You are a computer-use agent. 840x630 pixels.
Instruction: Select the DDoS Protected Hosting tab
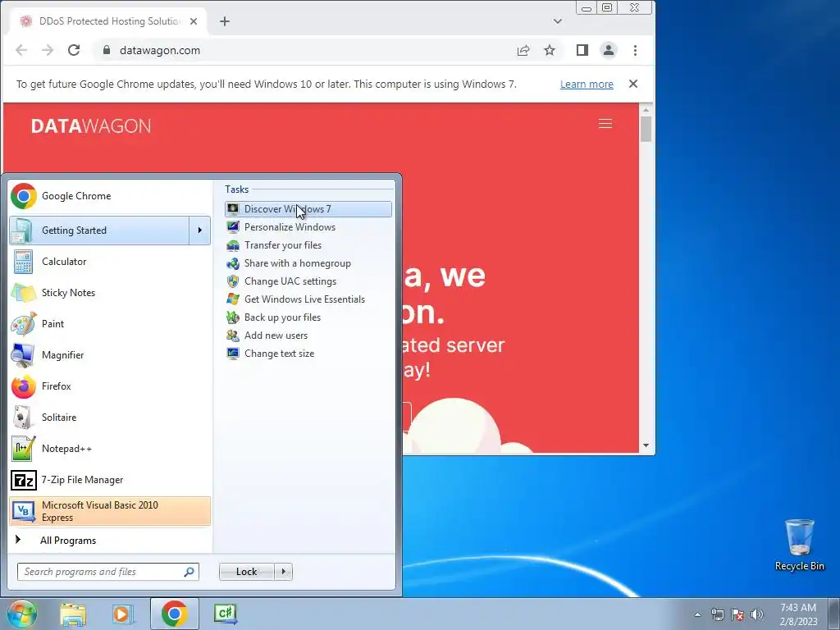click(x=108, y=21)
